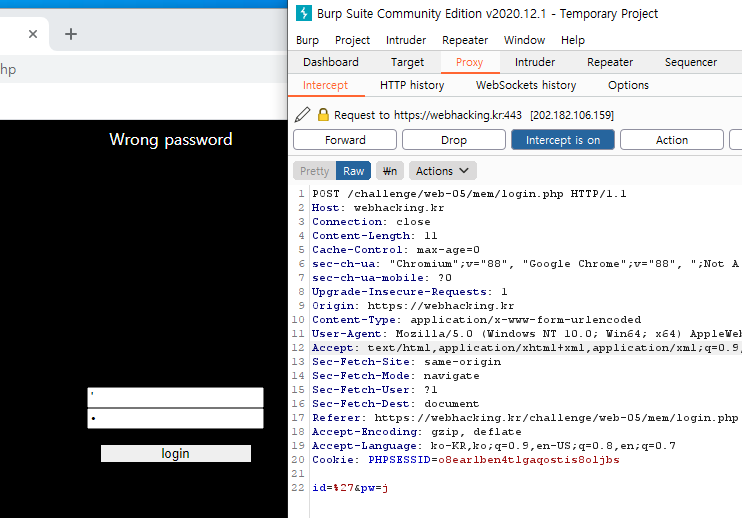
Task: Click the id input field on the login page
Action: (176, 397)
